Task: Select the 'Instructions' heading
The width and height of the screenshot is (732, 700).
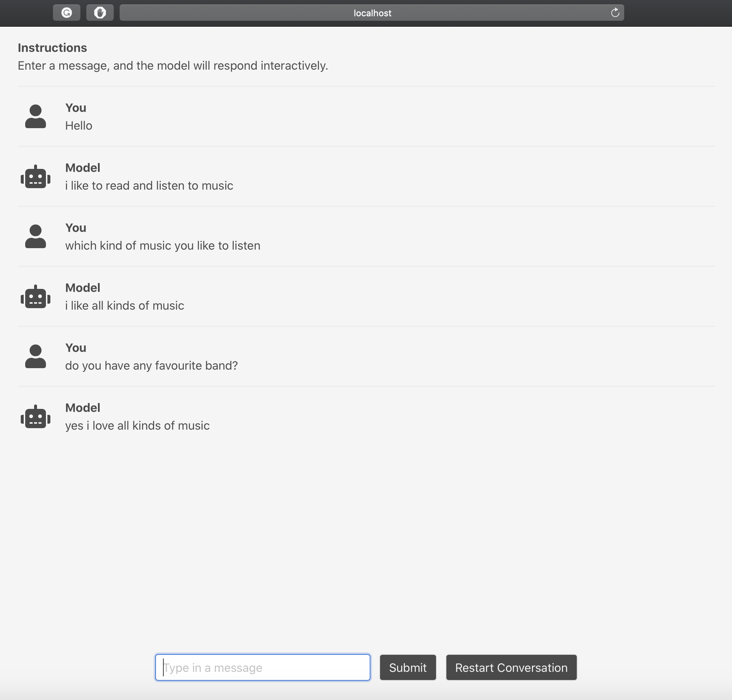Action: pos(52,47)
